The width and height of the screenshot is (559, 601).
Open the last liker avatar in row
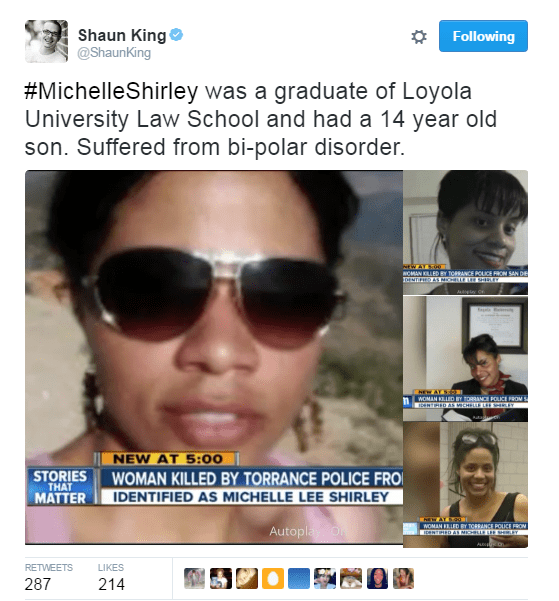click(x=403, y=578)
